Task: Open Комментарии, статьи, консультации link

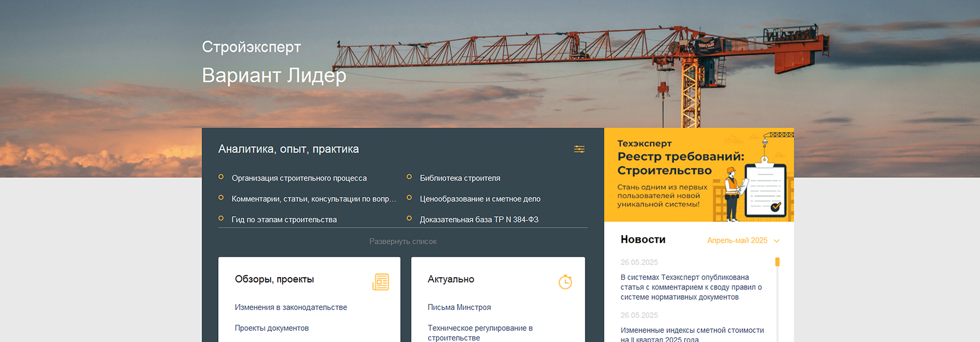Action: (313, 199)
